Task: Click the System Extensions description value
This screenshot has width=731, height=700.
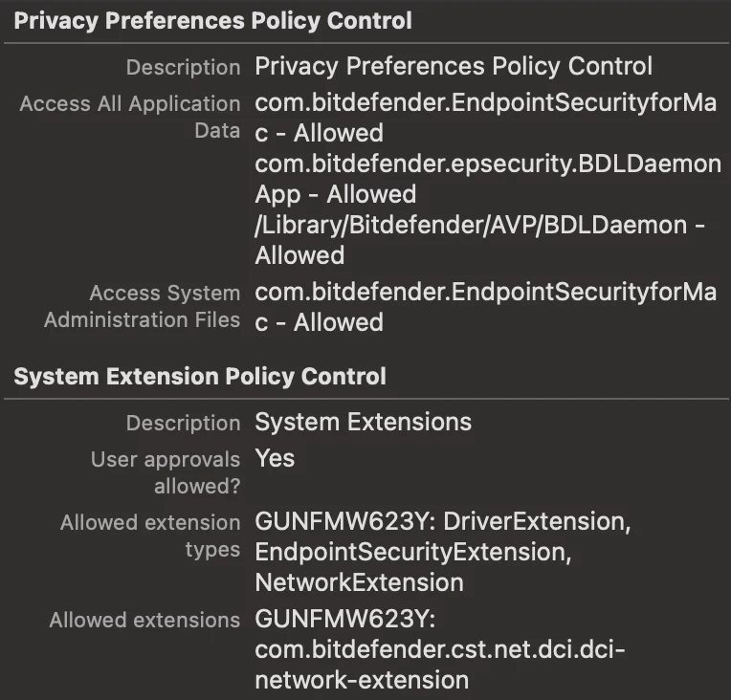Action: coord(364,423)
